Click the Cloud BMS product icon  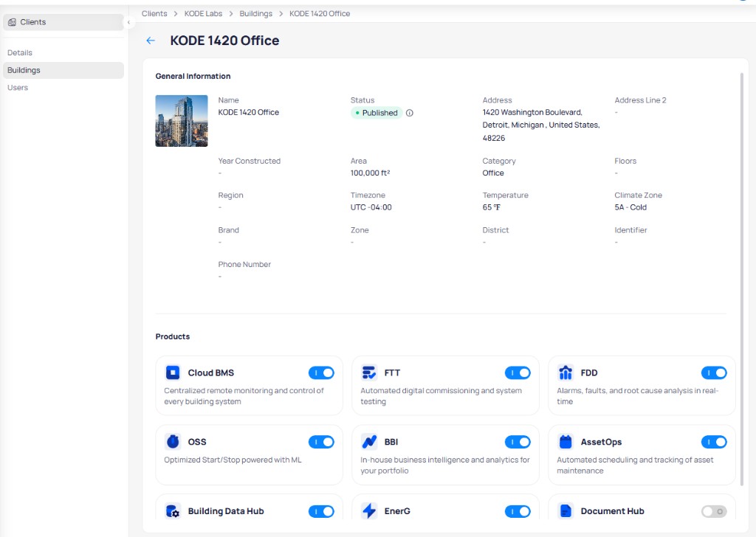pos(173,373)
